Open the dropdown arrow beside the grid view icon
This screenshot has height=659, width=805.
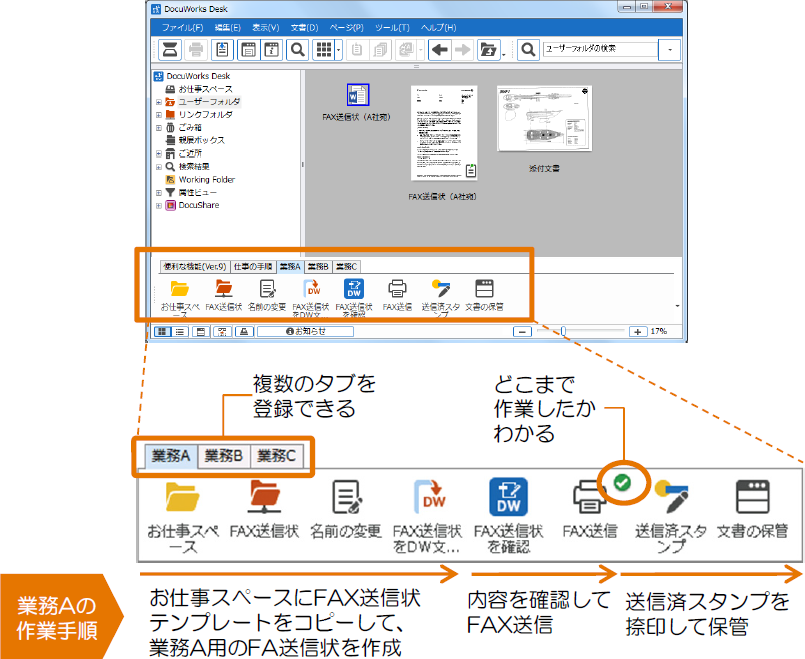click(x=338, y=50)
